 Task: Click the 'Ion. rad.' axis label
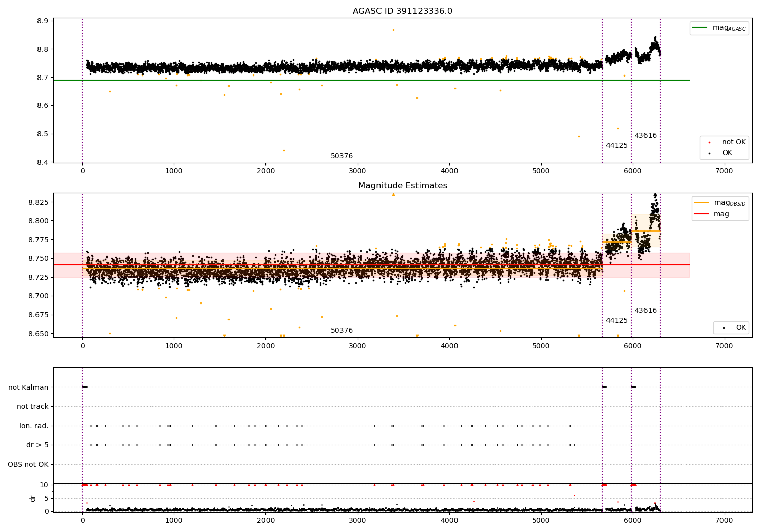pos(34,426)
